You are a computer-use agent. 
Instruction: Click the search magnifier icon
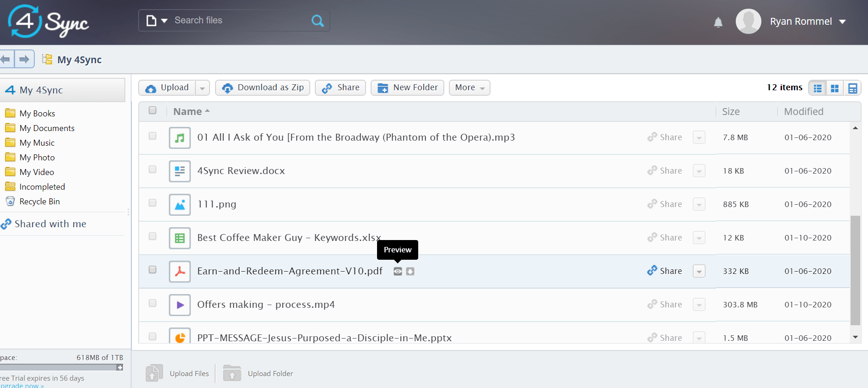(x=317, y=21)
